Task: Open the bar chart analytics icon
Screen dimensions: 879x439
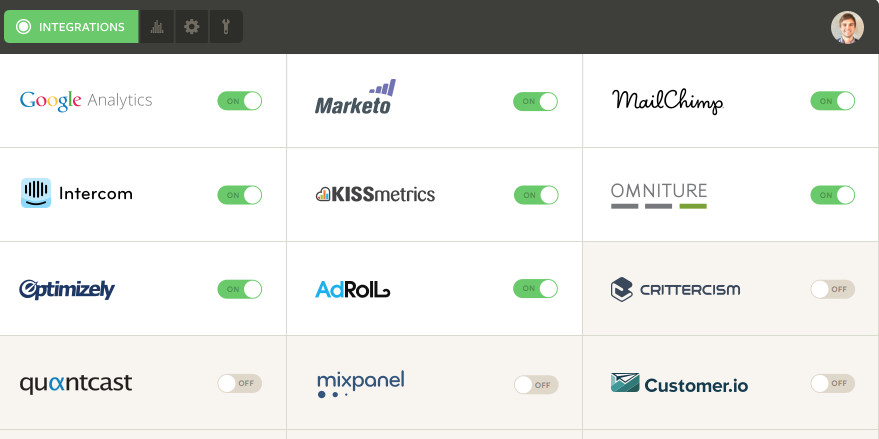Action: click(157, 26)
